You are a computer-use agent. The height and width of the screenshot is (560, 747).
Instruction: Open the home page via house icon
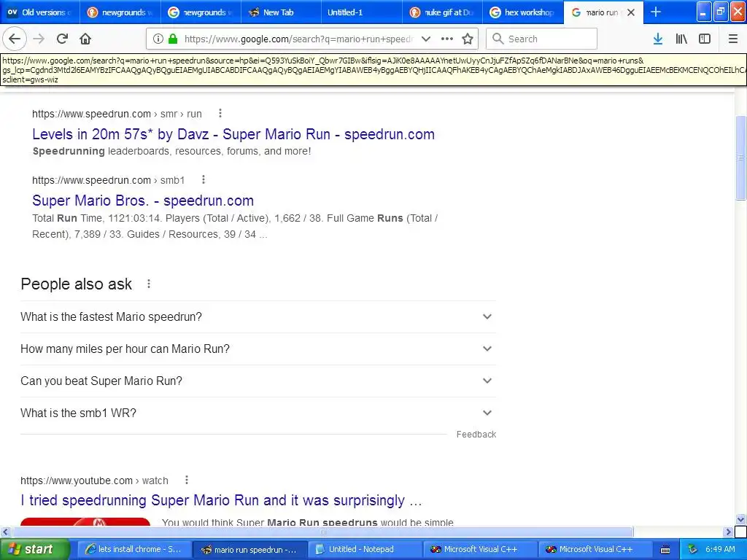[x=85, y=39]
